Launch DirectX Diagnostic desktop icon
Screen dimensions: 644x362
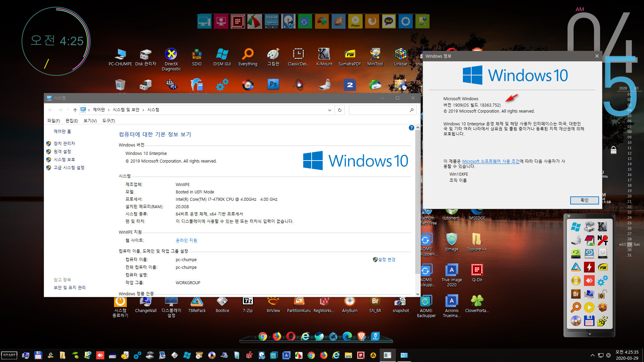[171, 59]
